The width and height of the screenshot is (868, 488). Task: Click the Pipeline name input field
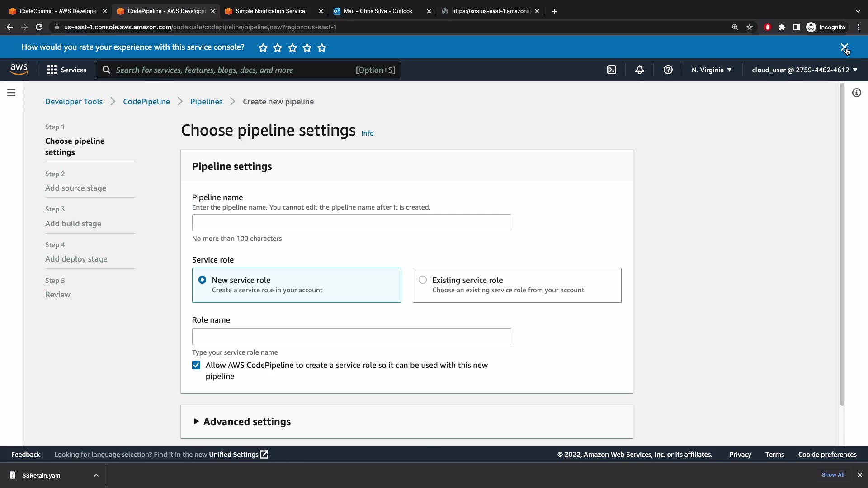pos(351,223)
